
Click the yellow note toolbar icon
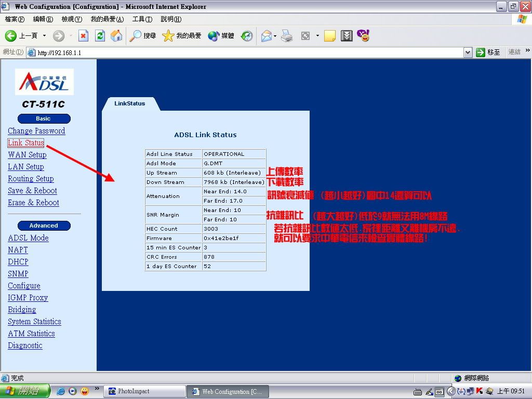pyautogui.click(x=330, y=36)
